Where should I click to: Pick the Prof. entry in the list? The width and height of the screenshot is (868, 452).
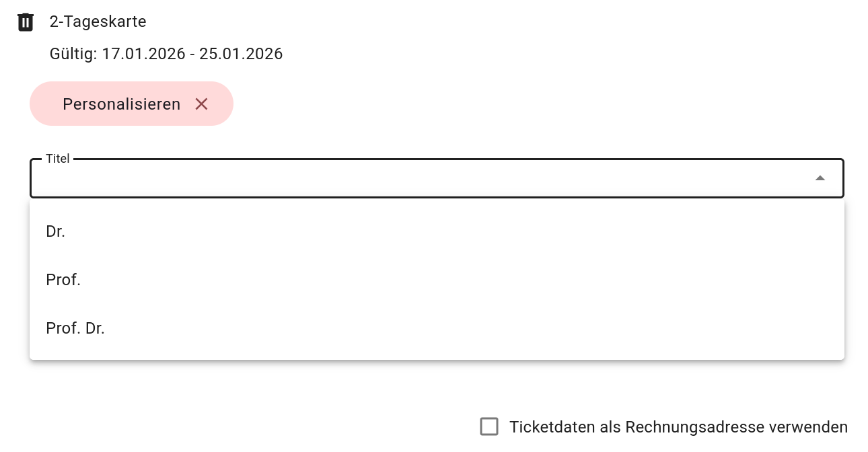click(63, 280)
